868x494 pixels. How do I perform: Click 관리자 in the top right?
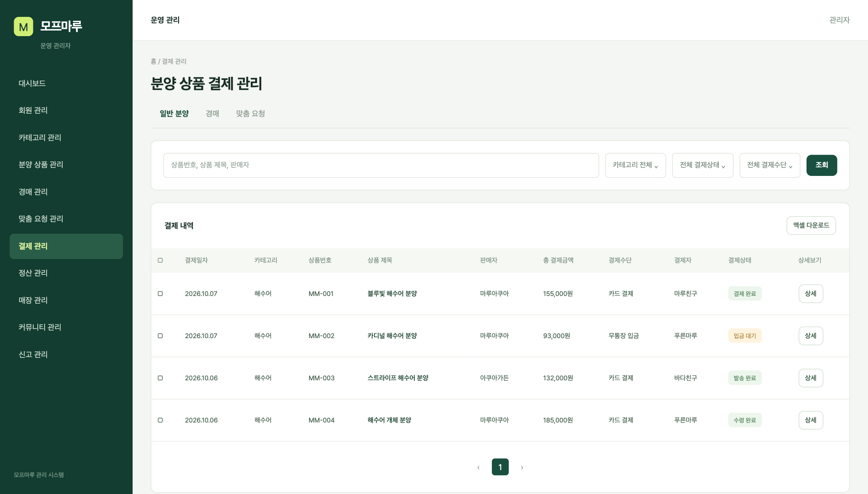(839, 20)
